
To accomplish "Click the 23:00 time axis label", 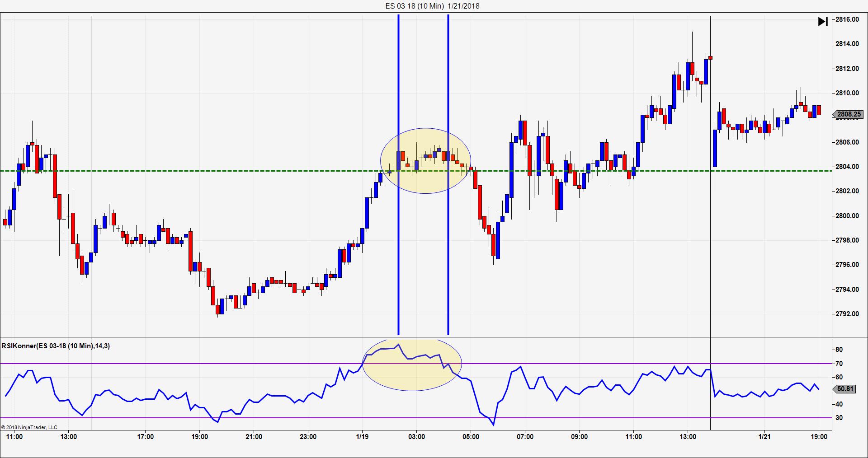I will click(308, 437).
